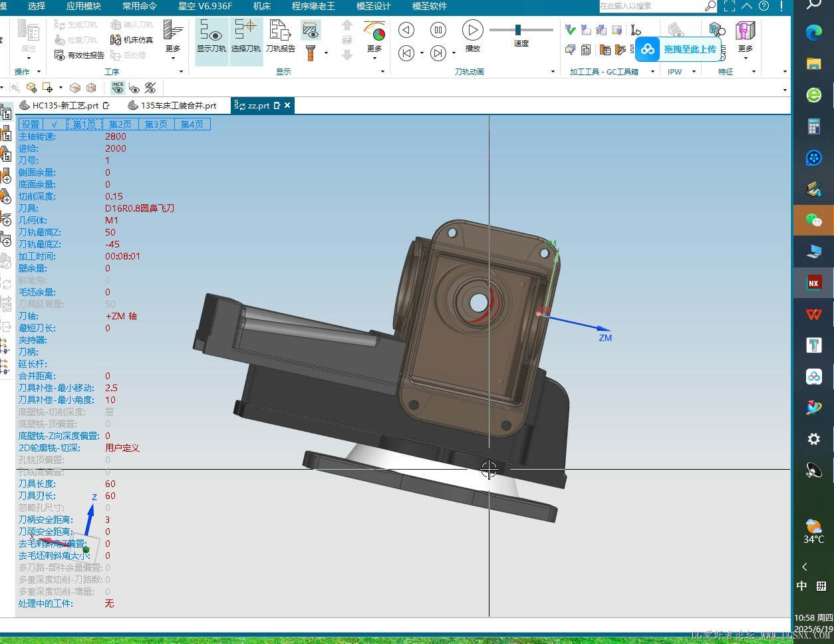834x644 pixels.
Task: Step tool path animation backward
Action: [x=406, y=30]
